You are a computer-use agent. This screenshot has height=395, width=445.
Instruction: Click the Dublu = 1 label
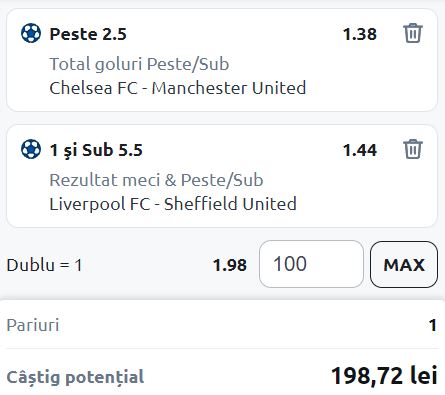pyautogui.click(x=44, y=265)
